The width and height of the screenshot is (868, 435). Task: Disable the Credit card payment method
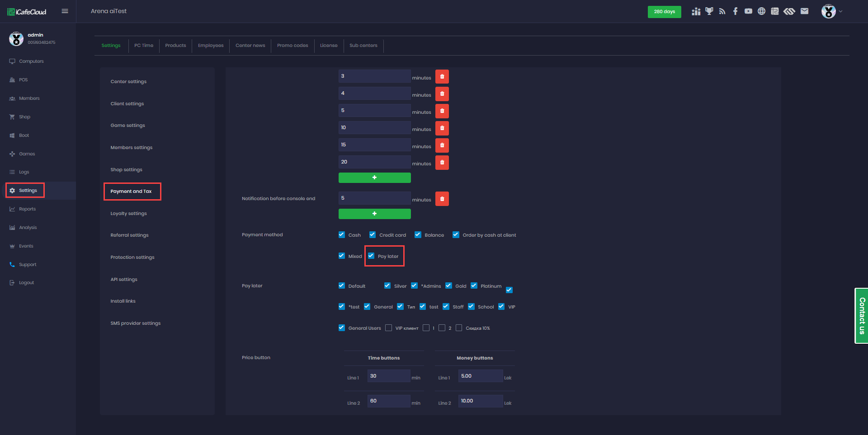click(x=373, y=234)
